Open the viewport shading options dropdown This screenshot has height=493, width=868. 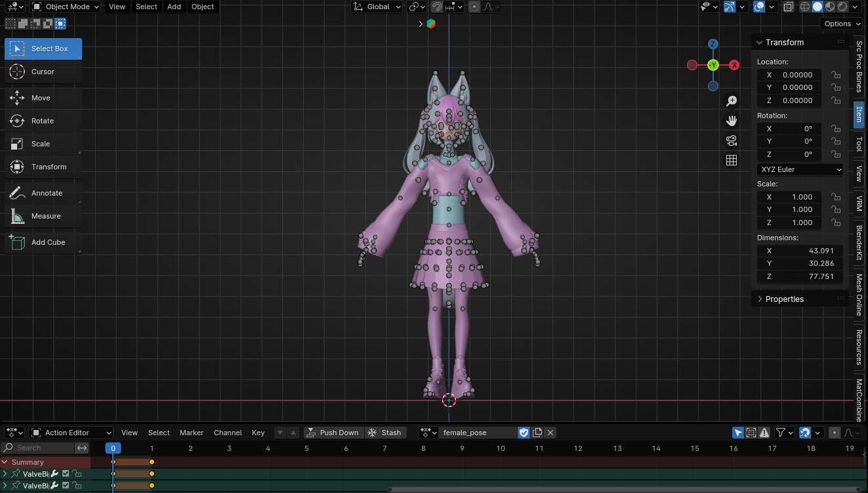pyautogui.click(x=856, y=7)
